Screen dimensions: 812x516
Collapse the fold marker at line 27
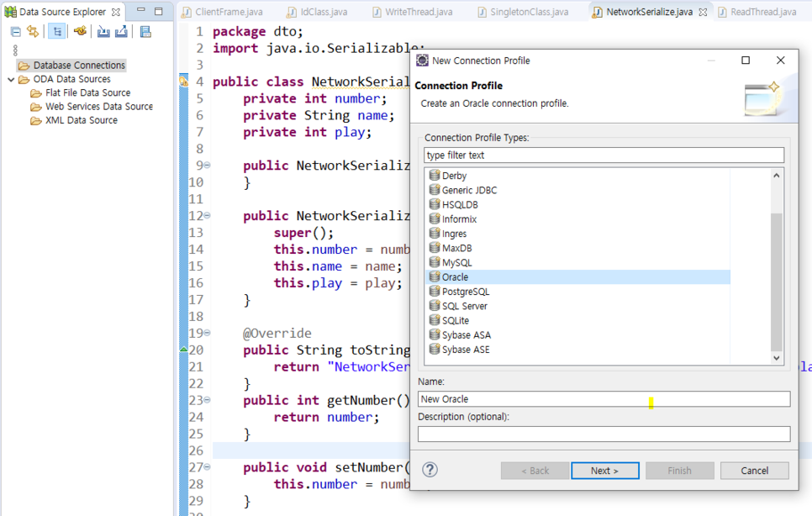(x=207, y=466)
